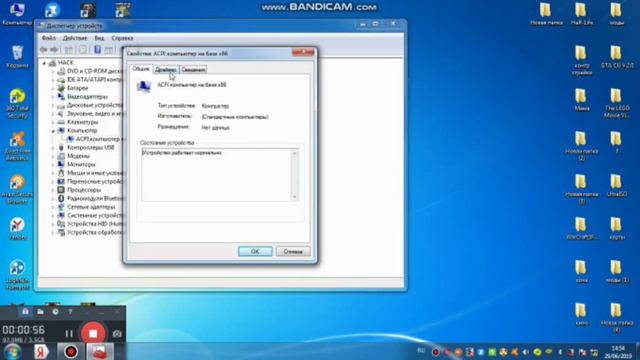Open the Вид menu in Device Manager
640x360 pixels.
[x=99, y=38]
